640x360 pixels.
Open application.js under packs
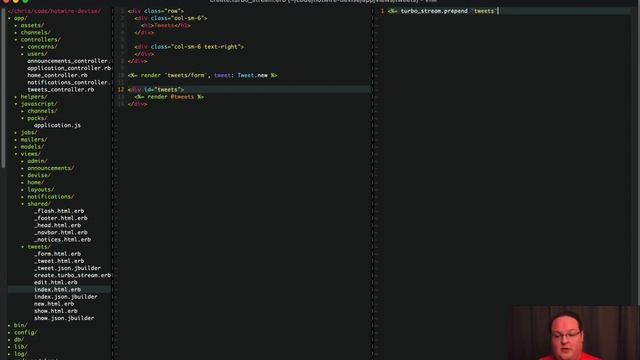click(x=57, y=125)
